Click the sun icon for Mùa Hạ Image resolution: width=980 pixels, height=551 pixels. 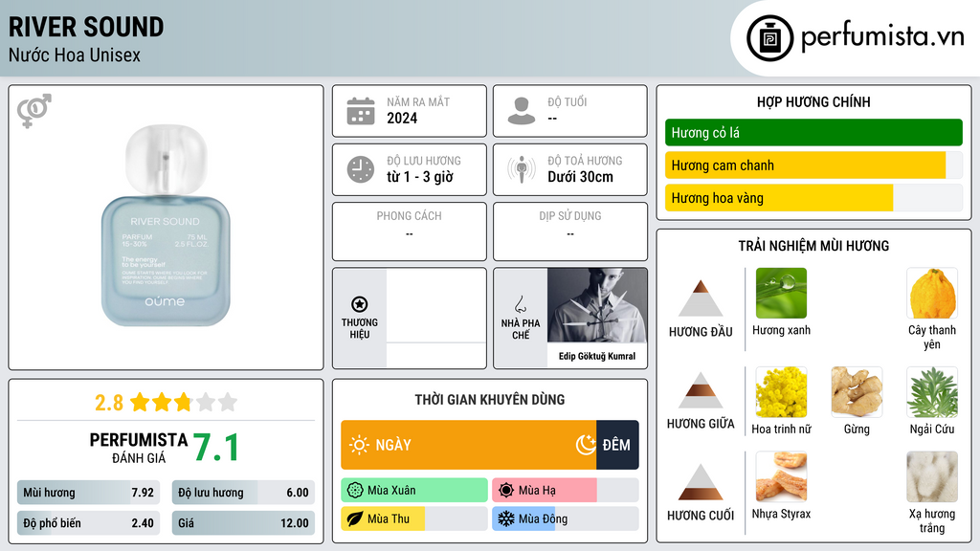[x=505, y=491]
